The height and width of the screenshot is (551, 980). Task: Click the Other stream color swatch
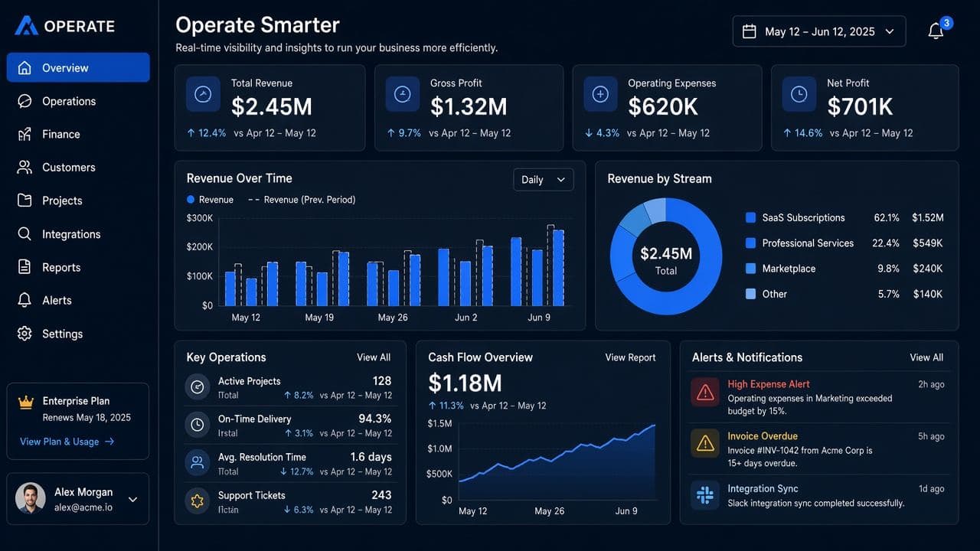click(750, 294)
